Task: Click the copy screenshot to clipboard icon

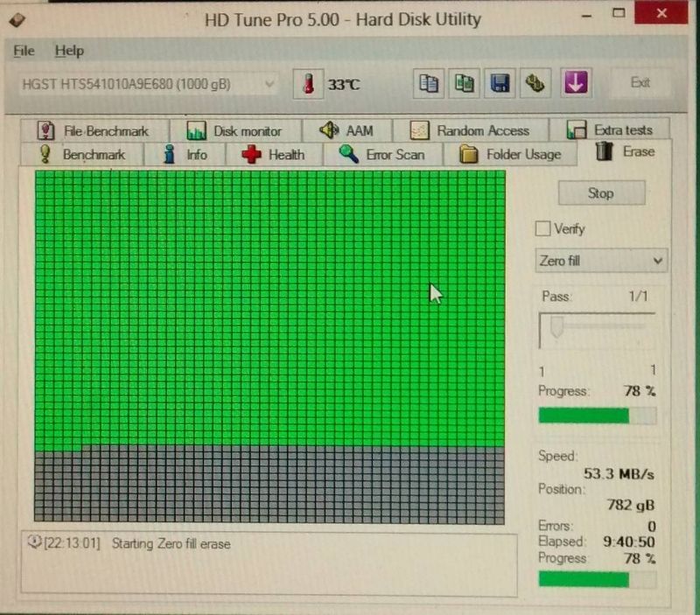Action: [465, 83]
